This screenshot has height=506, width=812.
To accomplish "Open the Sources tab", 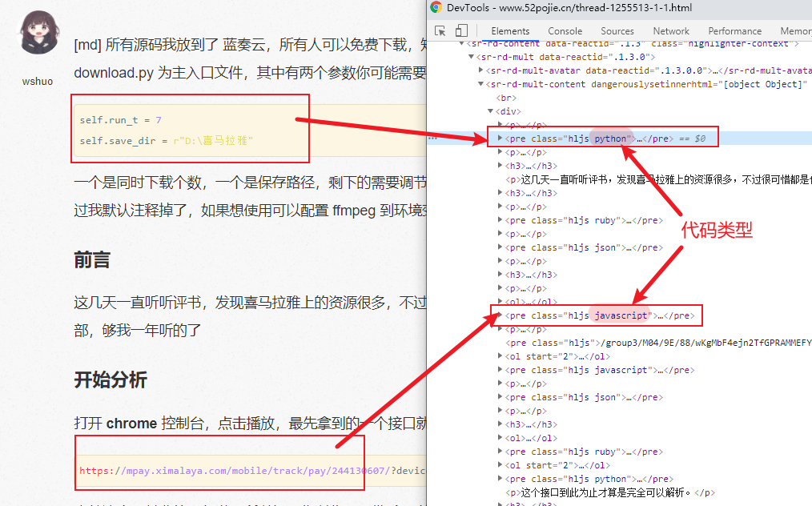I will coord(617,31).
